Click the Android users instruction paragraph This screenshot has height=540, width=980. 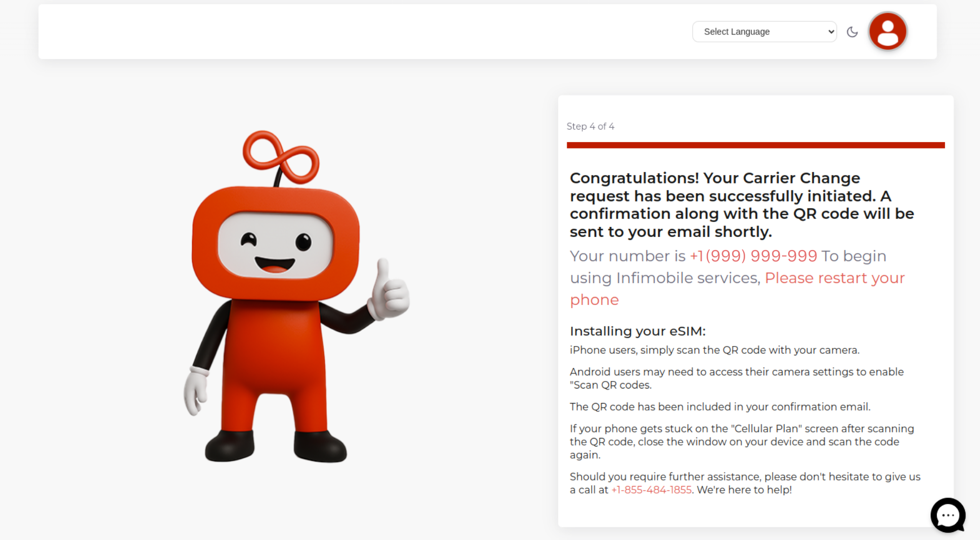point(736,378)
